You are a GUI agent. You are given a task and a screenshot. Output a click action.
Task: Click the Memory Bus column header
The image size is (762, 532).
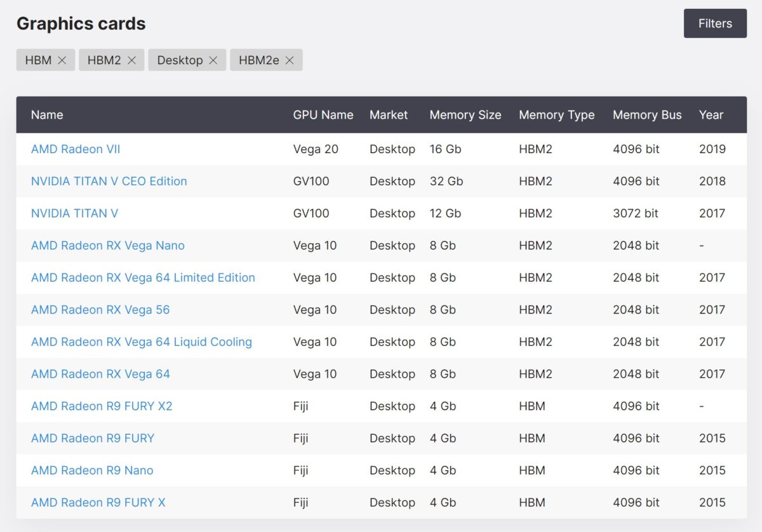point(647,115)
